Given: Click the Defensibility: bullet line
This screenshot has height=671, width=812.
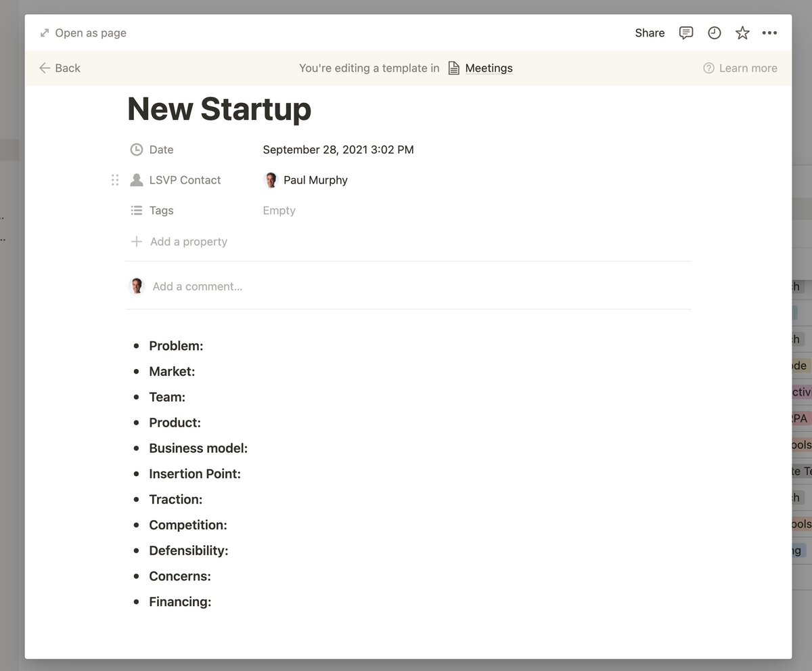Looking at the screenshot, I should pos(189,550).
